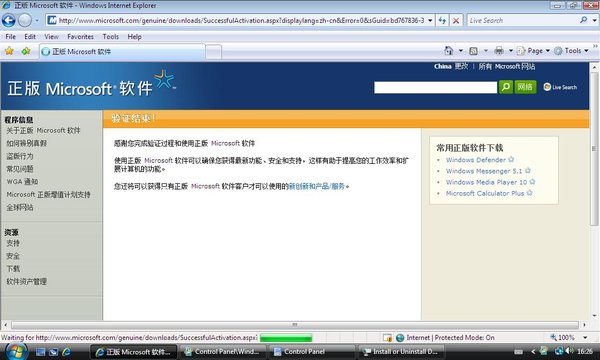Viewport: 600px width, 360px height.
Task: Click the Windows Start orb
Action: (15, 351)
